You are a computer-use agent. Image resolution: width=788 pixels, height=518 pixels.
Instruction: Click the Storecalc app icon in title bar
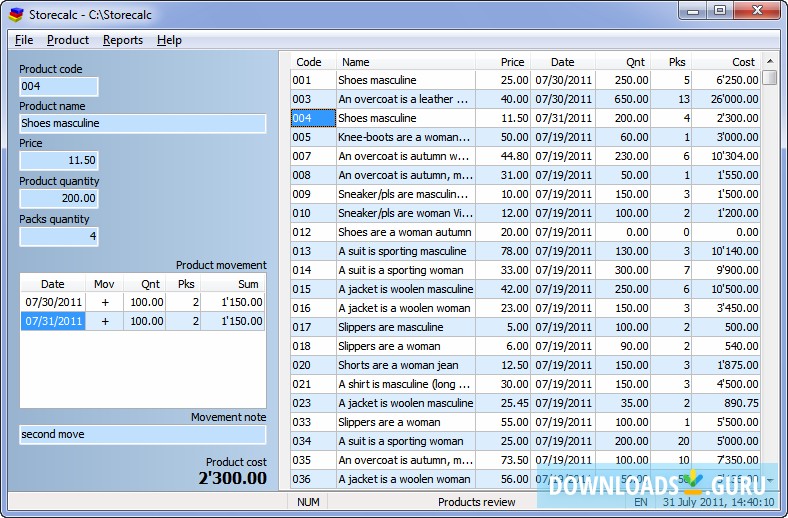click(x=16, y=14)
